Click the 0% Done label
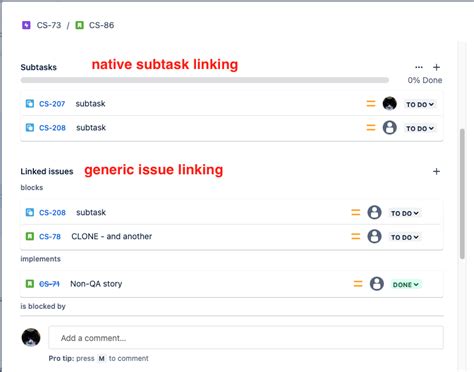The height and width of the screenshot is (372, 474). pyautogui.click(x=425, y=80)
